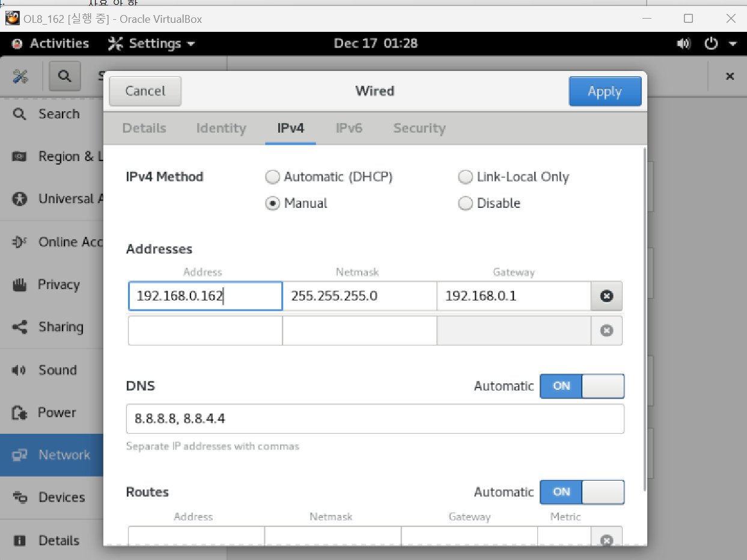Select Manual IPv4 method
Screen dimensions: 747x560
click(x=296, y=203)
